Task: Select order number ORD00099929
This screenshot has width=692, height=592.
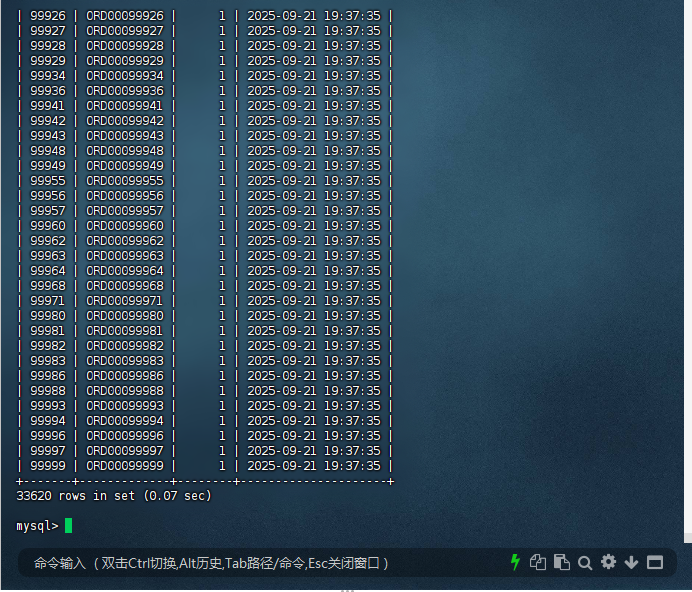Action: (125, 61)
